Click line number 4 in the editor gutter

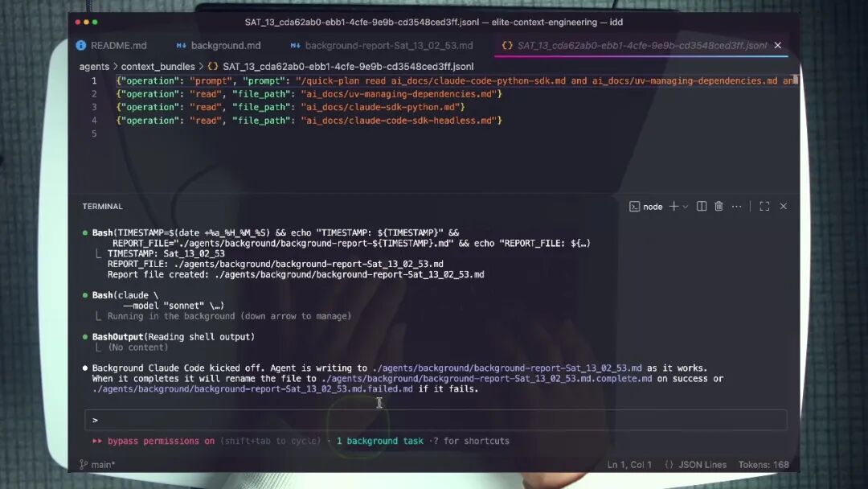pos(94,120)
